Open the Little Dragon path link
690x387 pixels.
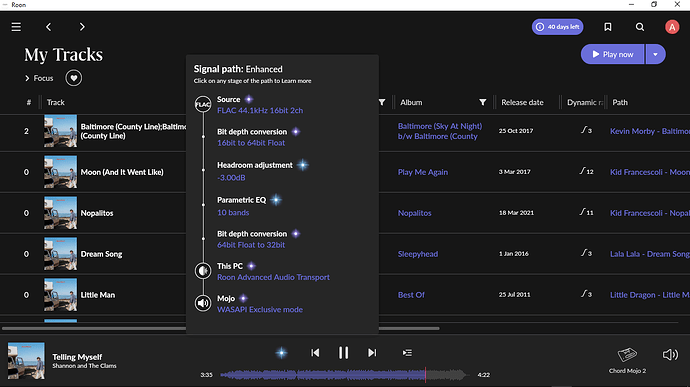[650, 295]
